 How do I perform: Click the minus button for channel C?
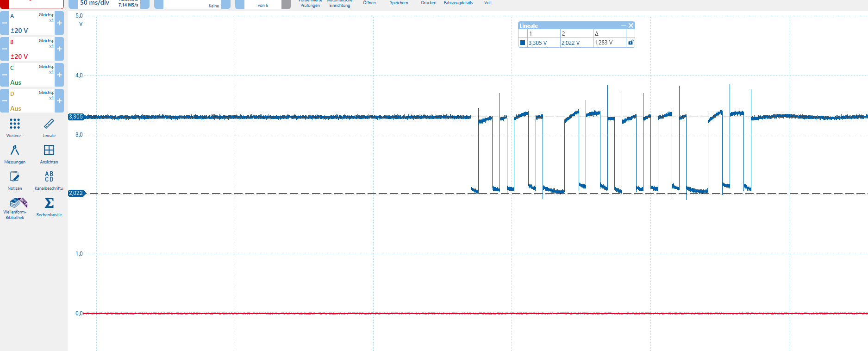(x=4, y=75)
